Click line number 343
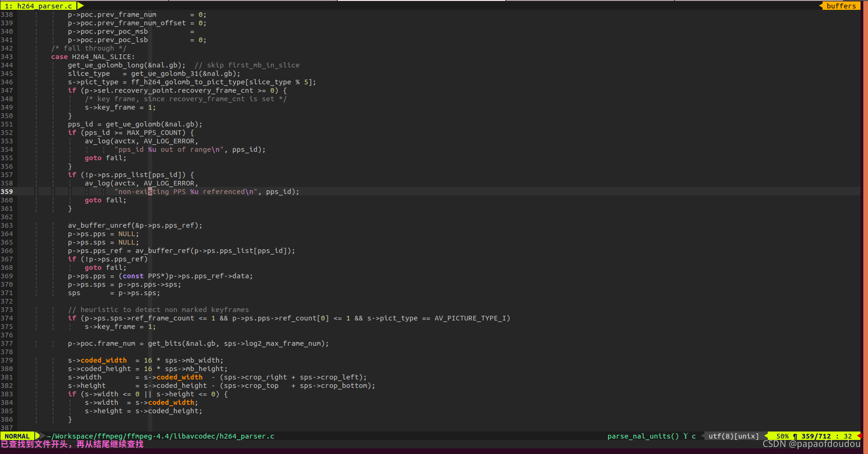The width and height of the screenshot is (868, 454). (x=7, y=57)
